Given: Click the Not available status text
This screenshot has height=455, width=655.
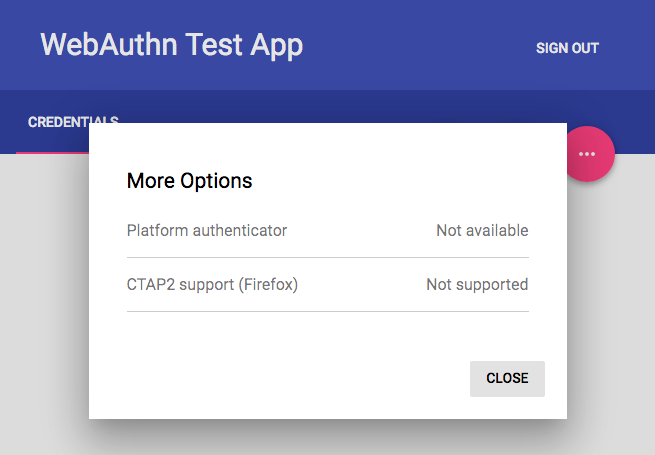Looking at the screenshot, I should tap(482, 231).
